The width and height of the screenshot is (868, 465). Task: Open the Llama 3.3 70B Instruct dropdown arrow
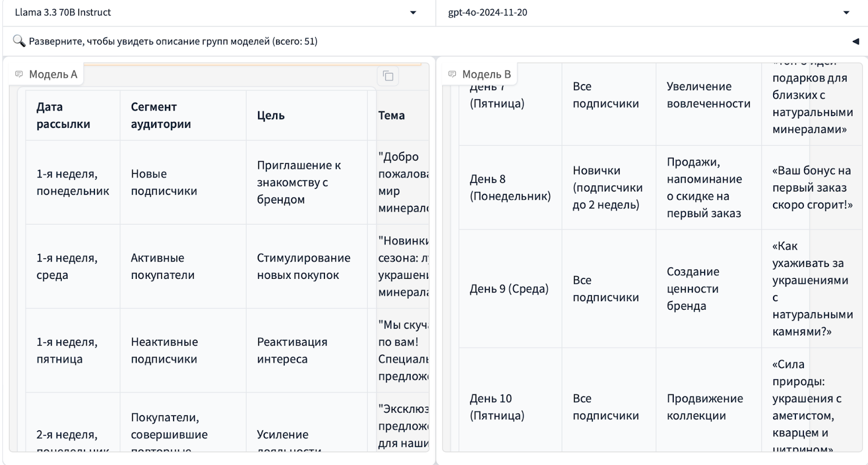click(x=413, y=12)
